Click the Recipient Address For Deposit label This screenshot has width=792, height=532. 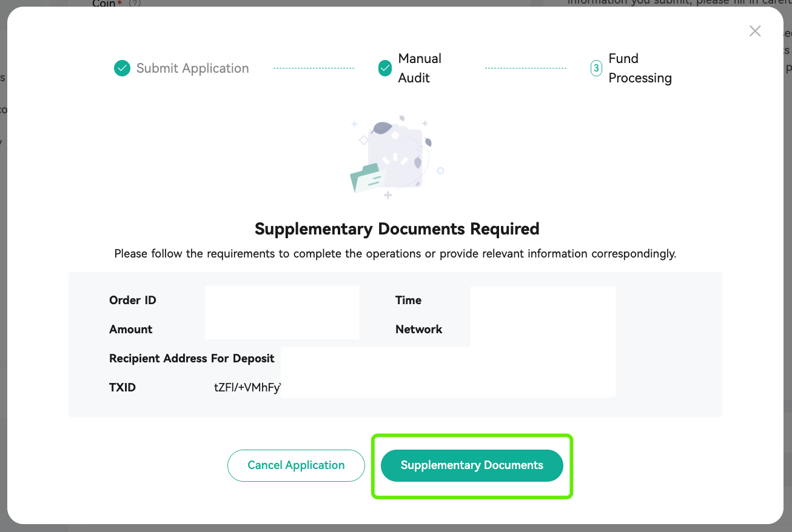(x=192, y=359)
